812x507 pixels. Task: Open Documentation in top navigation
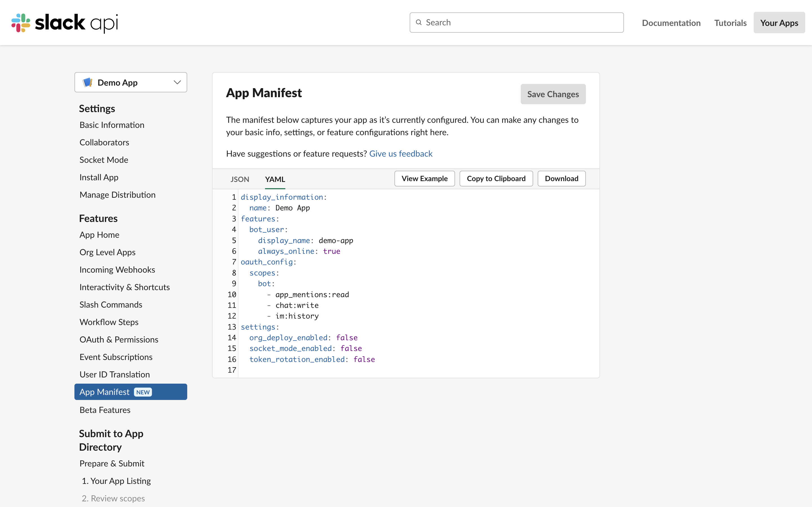coord(671,23)
